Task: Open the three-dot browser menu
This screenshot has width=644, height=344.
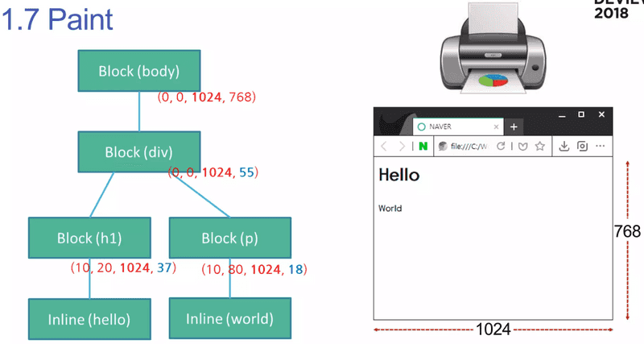Action: click(601, 147)
